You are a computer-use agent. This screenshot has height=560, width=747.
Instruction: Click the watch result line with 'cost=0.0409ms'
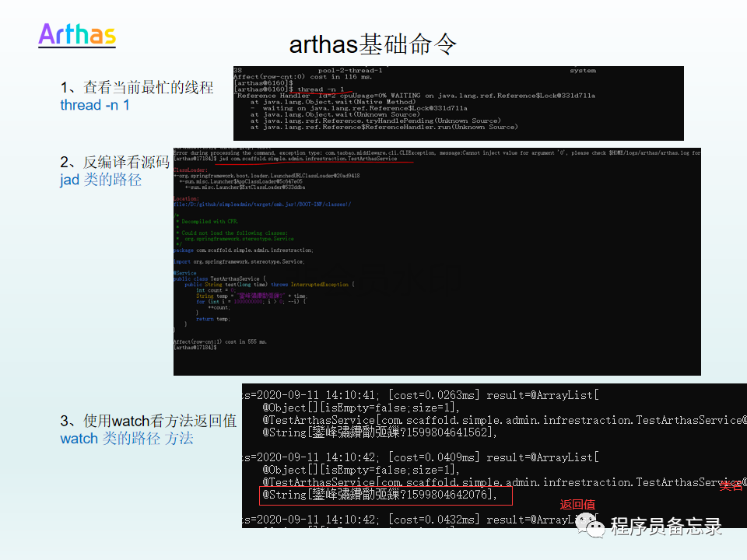point(421,457)
